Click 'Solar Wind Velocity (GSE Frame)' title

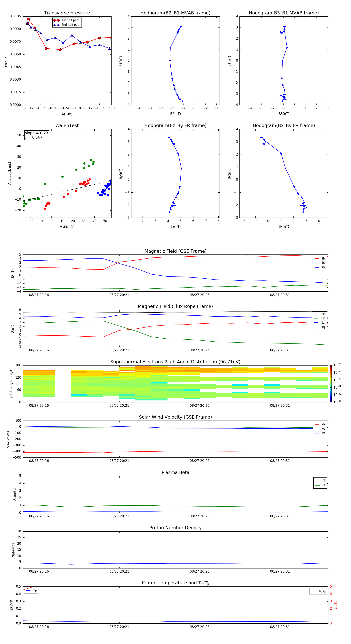click(x=175, y=417)
